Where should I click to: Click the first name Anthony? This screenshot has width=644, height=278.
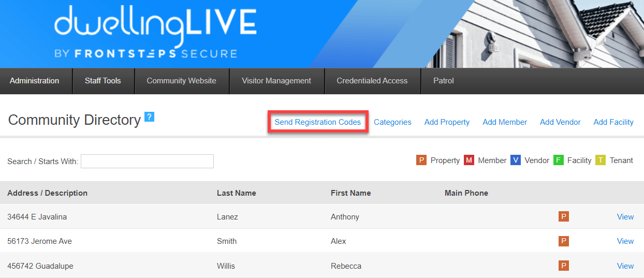[345, 217]
